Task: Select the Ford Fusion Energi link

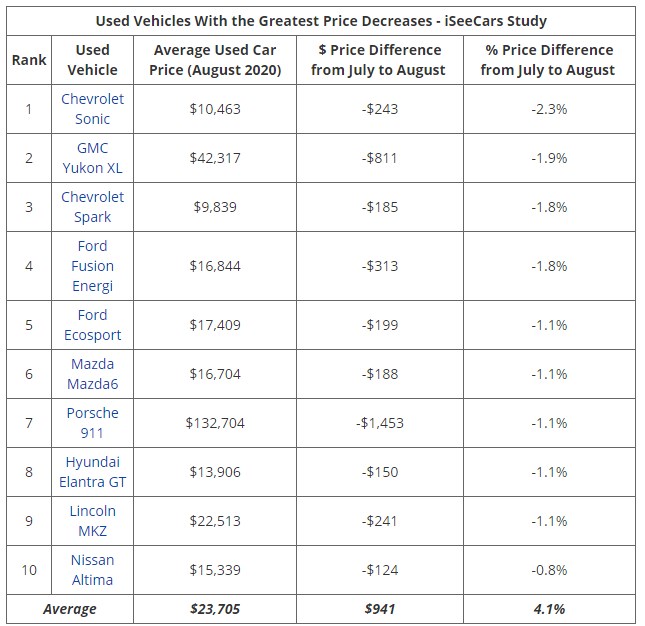Action: (x=92, y=266)
